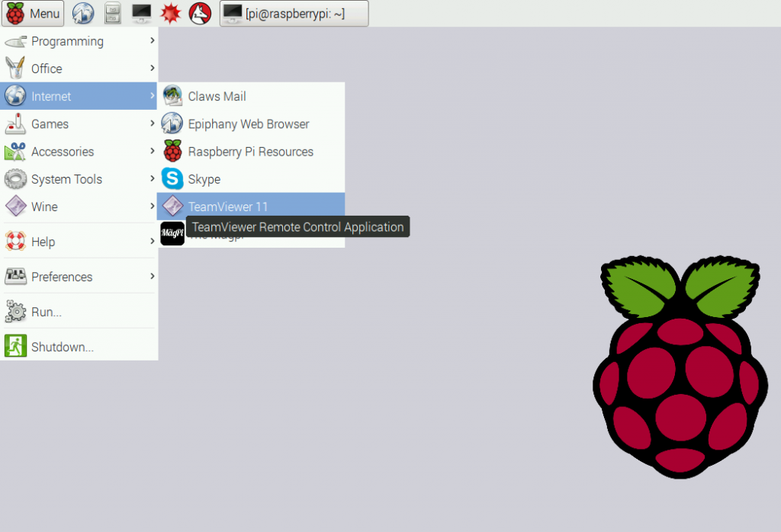Image resolution: width=781 pixels, height=532 pixels.
Task: Launch Skype from Internet submenu
Action: [251, 179]
